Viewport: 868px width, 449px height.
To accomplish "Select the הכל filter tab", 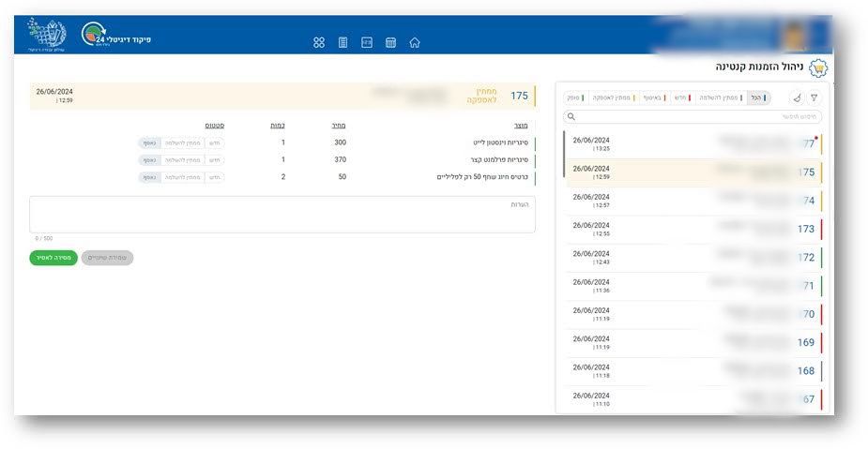I will click(756, 97).
